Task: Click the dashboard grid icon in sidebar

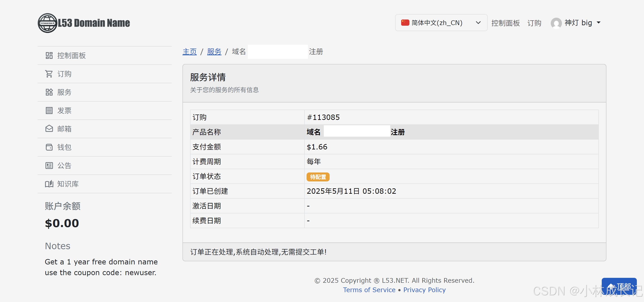Action: 49,55
